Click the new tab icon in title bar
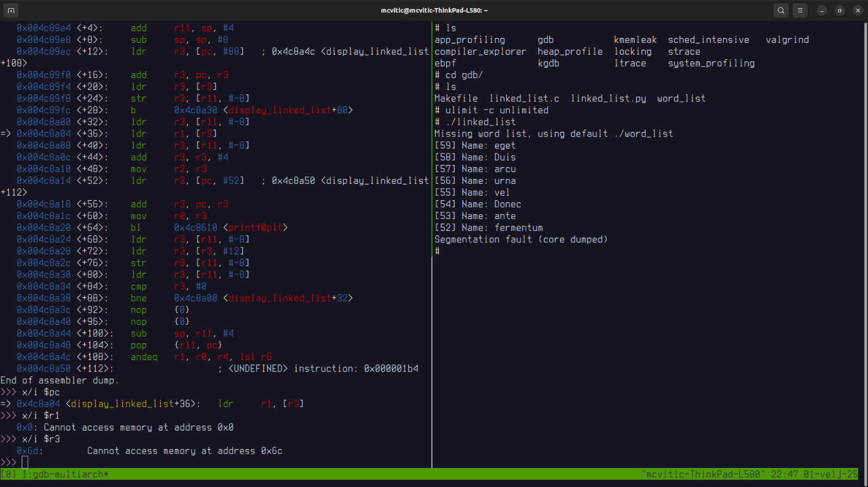Image resolution: width=868 pixels, height=487 pixels. click(x=11, y=10)
